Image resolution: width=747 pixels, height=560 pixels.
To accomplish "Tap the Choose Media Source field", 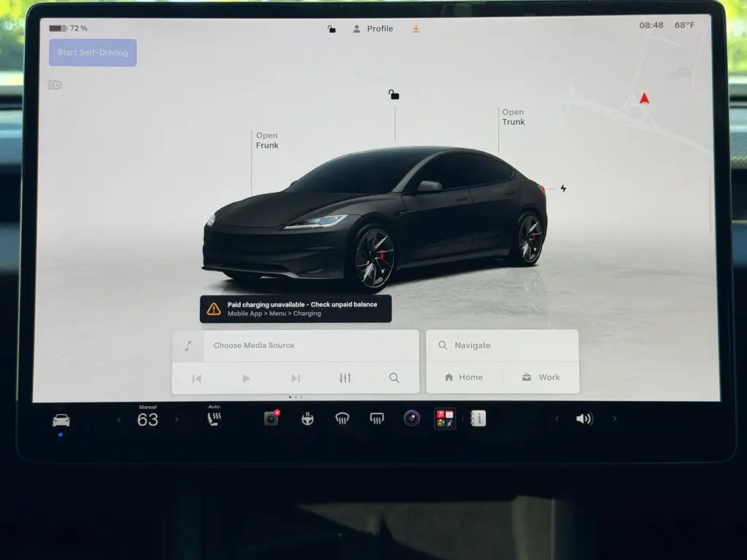I will pyautogui.click(x=295, y=345).
